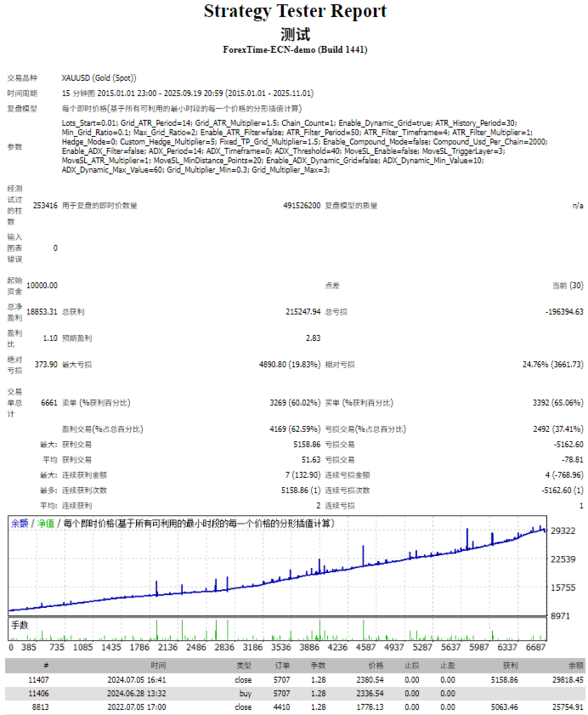The width and height of the screenshot is (588, 715).
Task: Click the '交易品种' label
Action: coord(22,78)
